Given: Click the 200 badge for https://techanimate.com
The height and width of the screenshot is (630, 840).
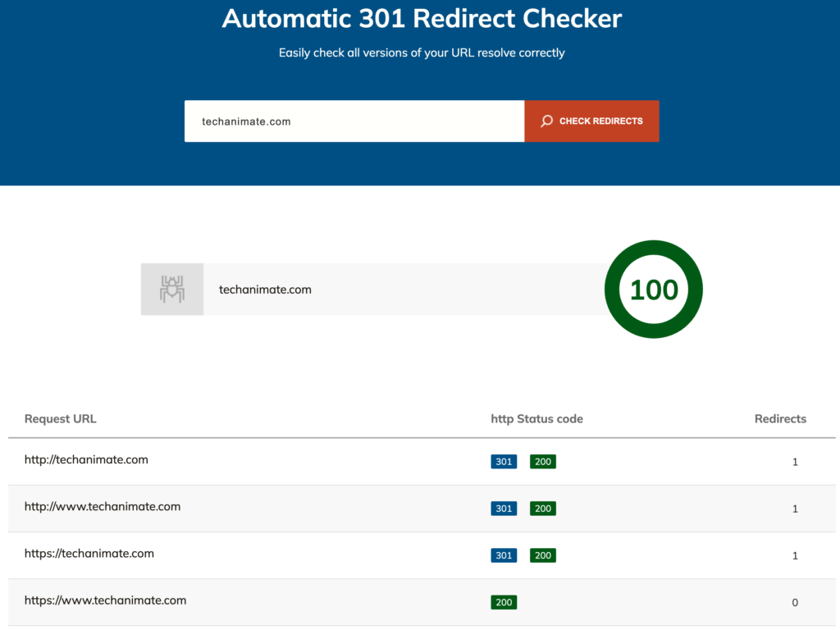Looking at the screenshot, I should tap(542, 555).
